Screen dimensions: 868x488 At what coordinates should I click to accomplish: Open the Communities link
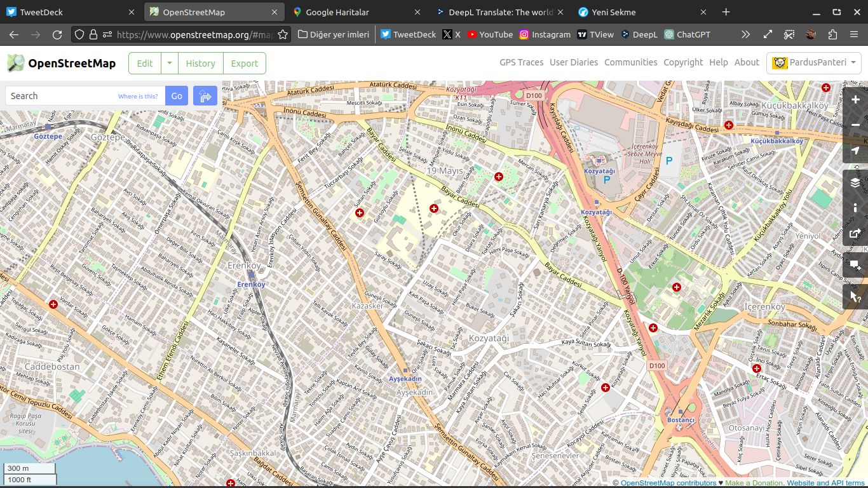631,62
